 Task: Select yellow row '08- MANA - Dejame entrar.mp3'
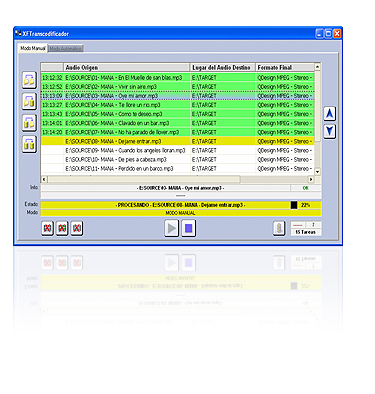click(x=177, y=141)
